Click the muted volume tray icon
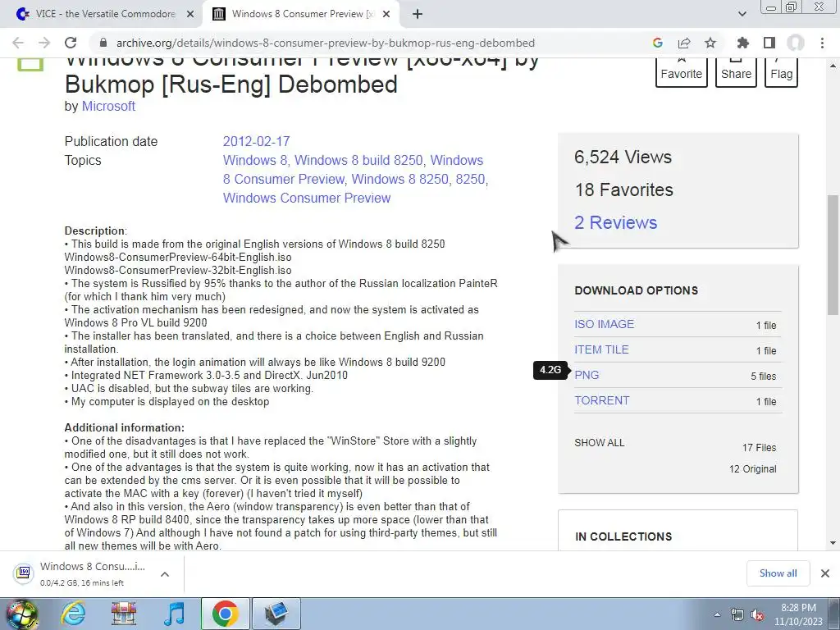840x630 pixels. pos(757,615)
